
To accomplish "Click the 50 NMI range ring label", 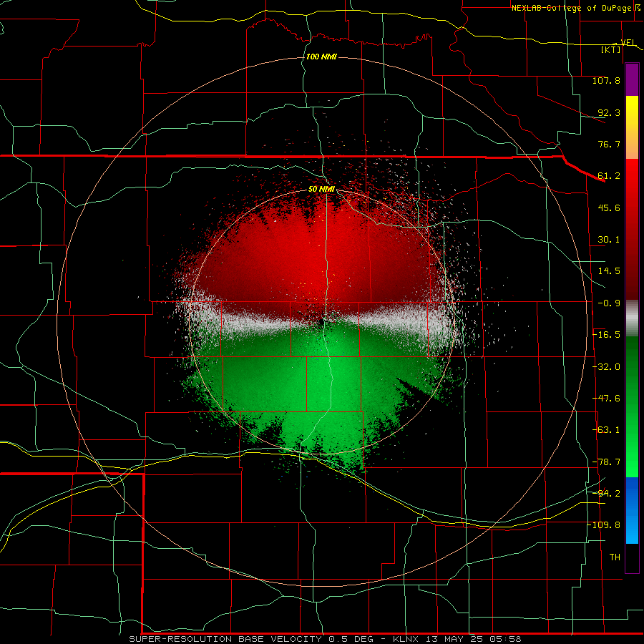I will click(x=321, y=190).
